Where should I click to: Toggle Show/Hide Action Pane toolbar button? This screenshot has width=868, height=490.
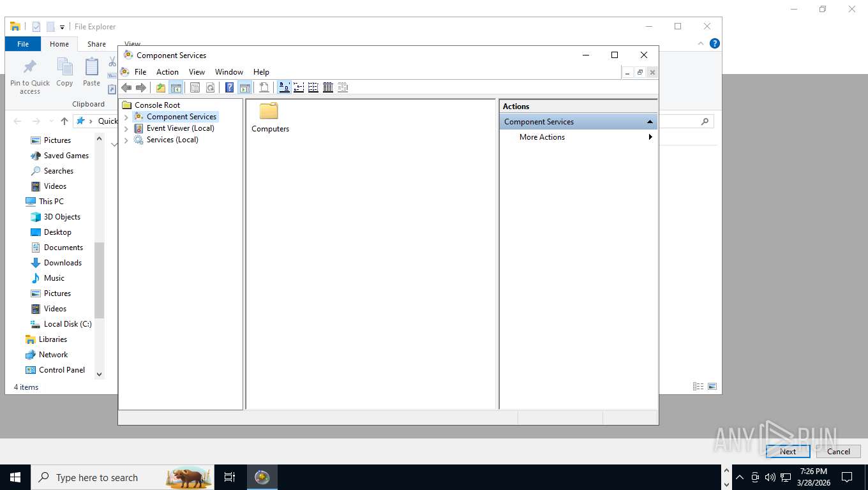coord(244,87)
